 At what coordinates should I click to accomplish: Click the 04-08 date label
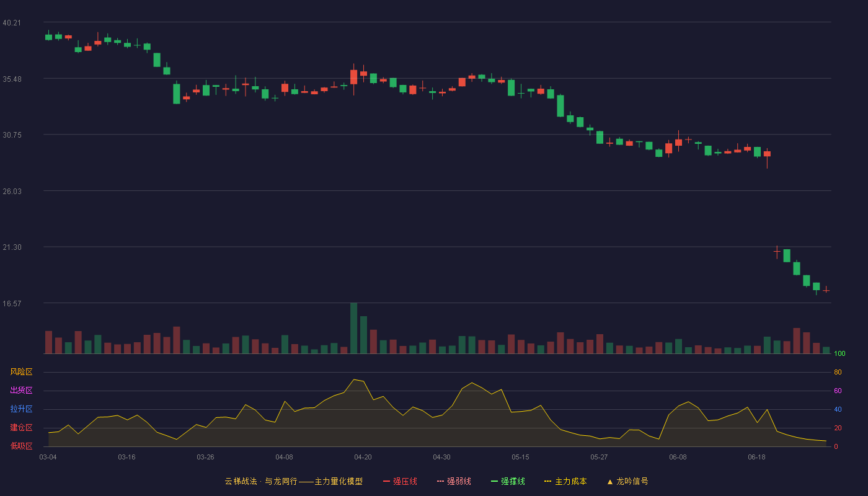(284, 457)
